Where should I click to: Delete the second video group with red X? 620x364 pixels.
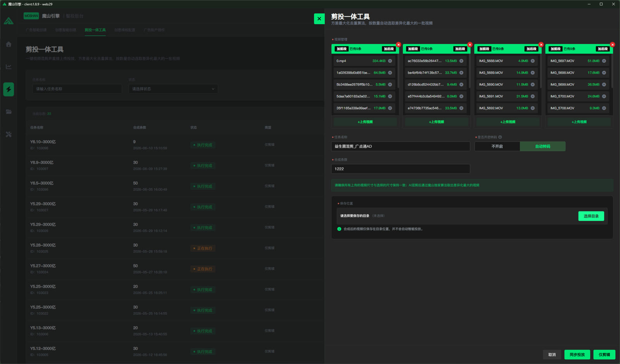click(x=470, y=45)
